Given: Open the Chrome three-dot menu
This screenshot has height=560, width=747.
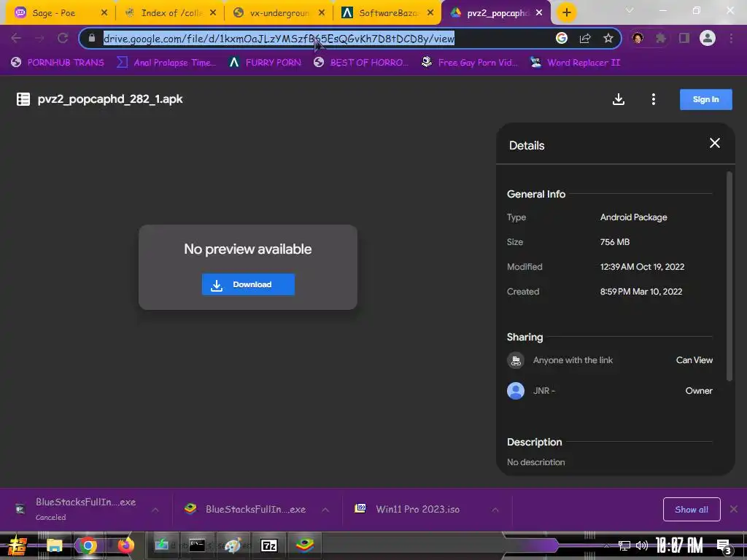Looking at the screenshot, I should pyautogui.click(x=731, y=38).
